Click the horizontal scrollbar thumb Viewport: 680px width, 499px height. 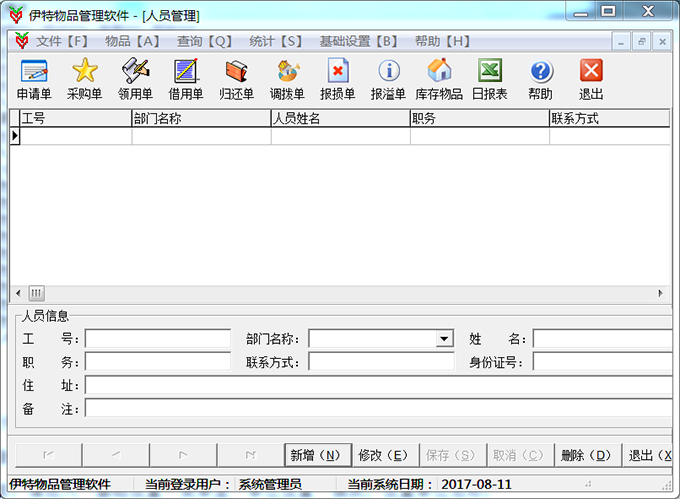[x=36, y=294]
